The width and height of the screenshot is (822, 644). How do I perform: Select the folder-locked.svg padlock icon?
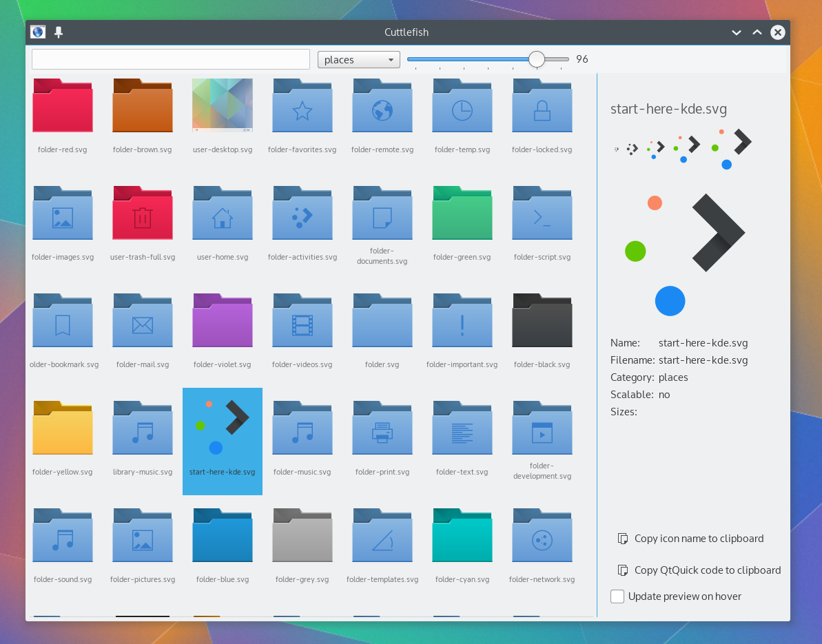[x=542, y=107]
